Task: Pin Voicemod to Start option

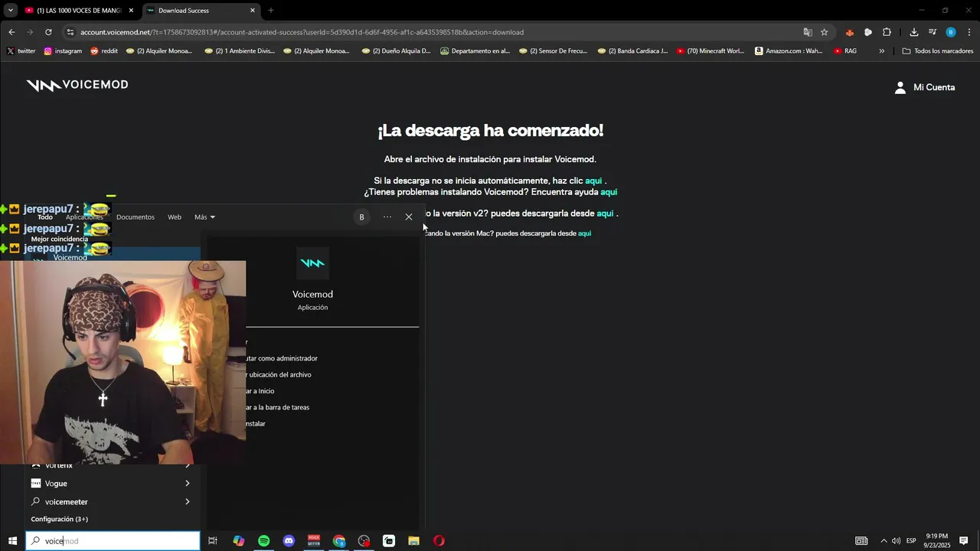Action: click(x=260, y=391)
